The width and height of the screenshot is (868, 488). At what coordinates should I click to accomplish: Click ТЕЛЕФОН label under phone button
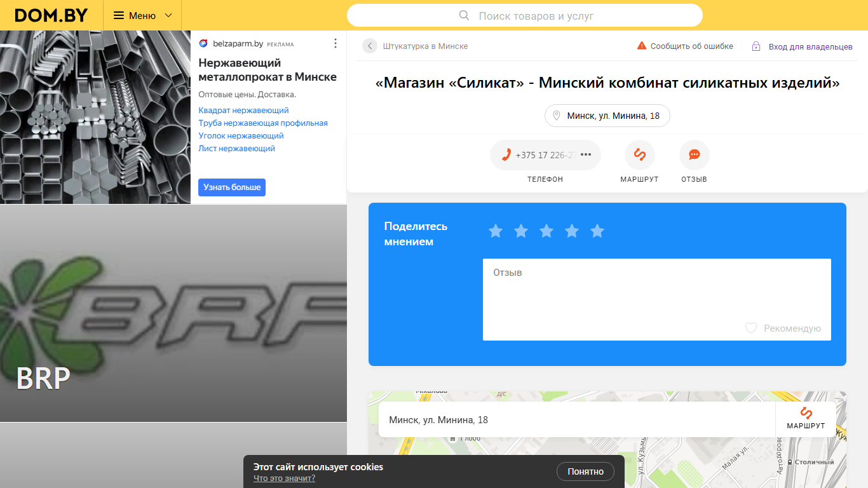[545, 179]
